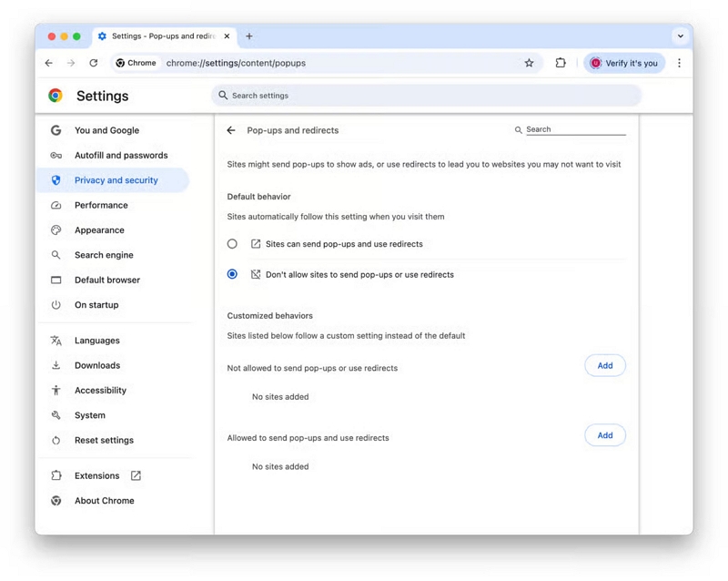This screenshot has width=728, height=581.
Task: Expand the tab search chevron
Action: (x=681, y=36)
